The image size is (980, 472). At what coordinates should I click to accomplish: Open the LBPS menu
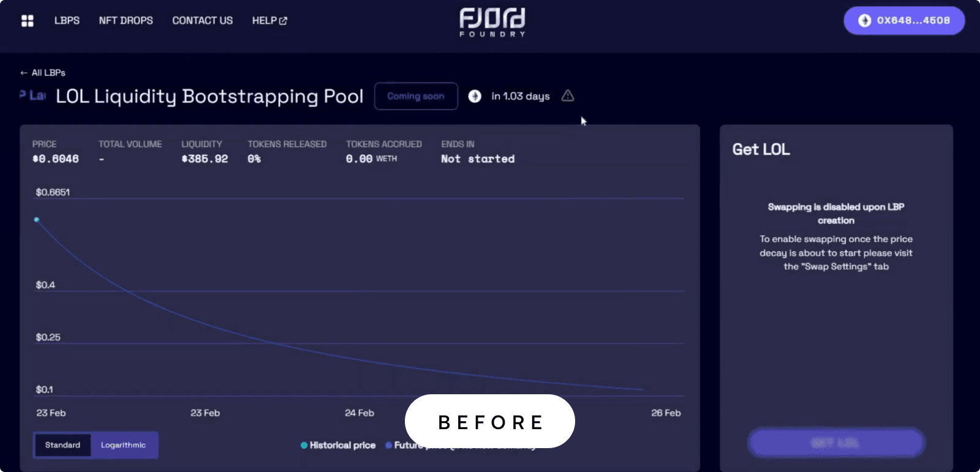(x=67, y=21)
